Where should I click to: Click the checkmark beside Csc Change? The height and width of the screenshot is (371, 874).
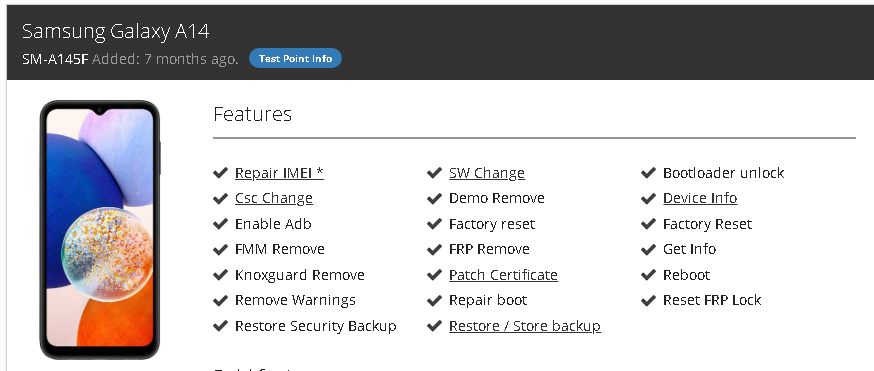[221, 198]
